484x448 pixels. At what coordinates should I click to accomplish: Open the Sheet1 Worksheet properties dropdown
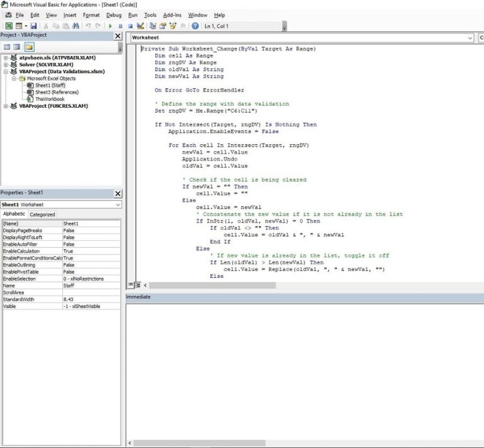pos(117,205)
